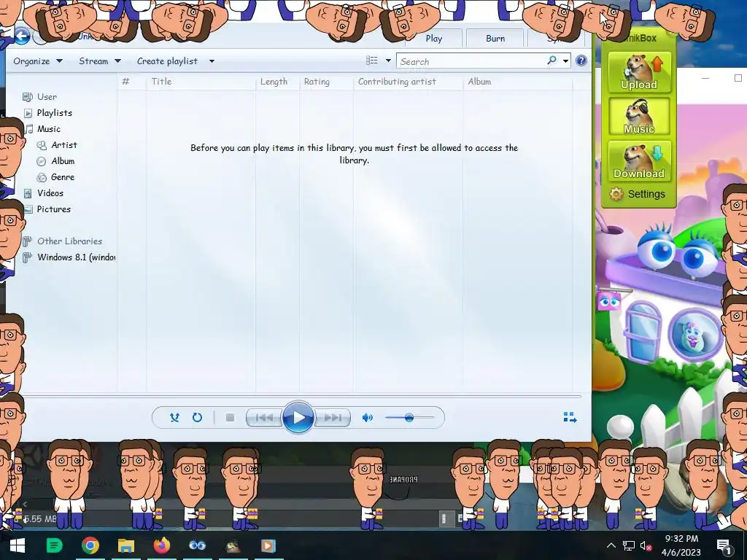
Task: Click the network tray icon
Action: click(x=628, y=545)
